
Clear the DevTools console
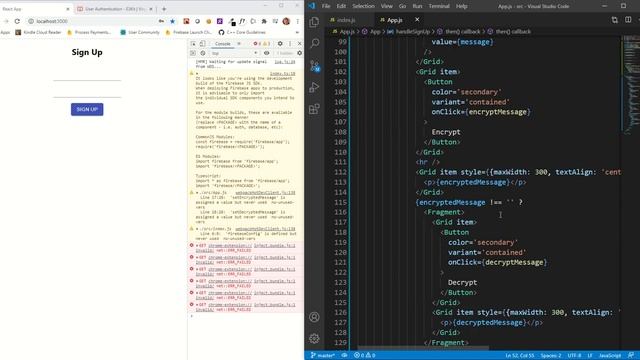point(203,53)
